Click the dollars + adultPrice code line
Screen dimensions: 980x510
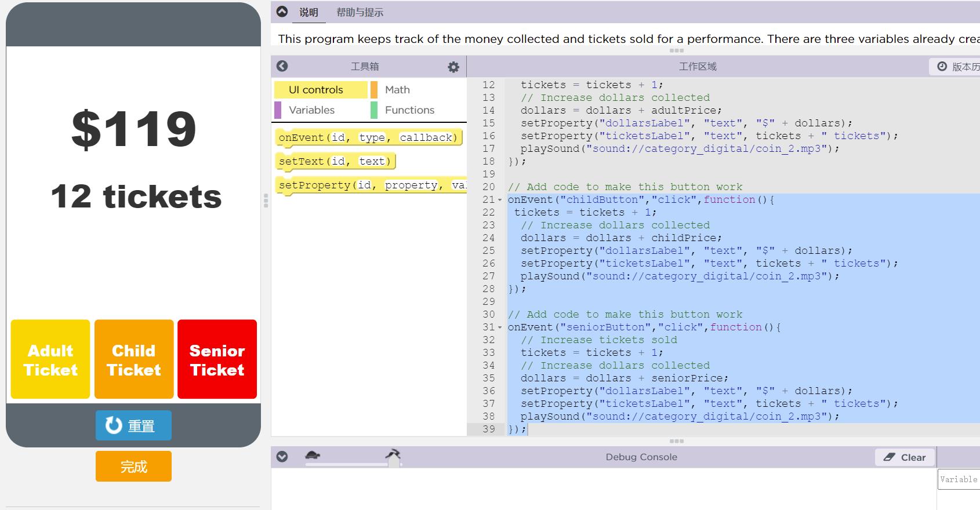(621, 110)
